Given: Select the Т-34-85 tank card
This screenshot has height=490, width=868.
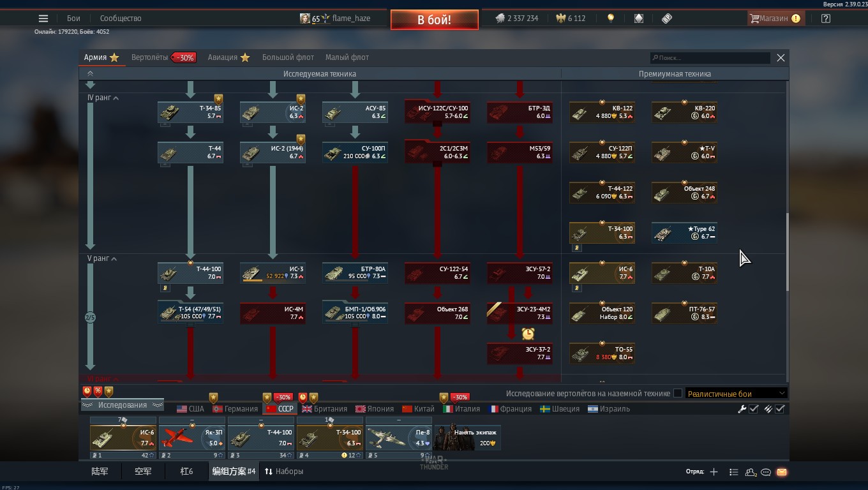Looking at the screenshot, I should (x=190, y=112).
